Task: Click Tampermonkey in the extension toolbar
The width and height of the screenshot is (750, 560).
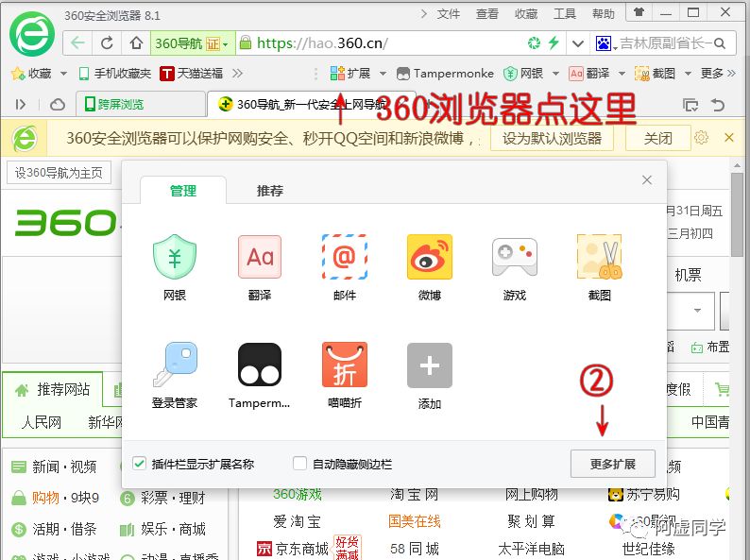Action: (x=445, y=73)
